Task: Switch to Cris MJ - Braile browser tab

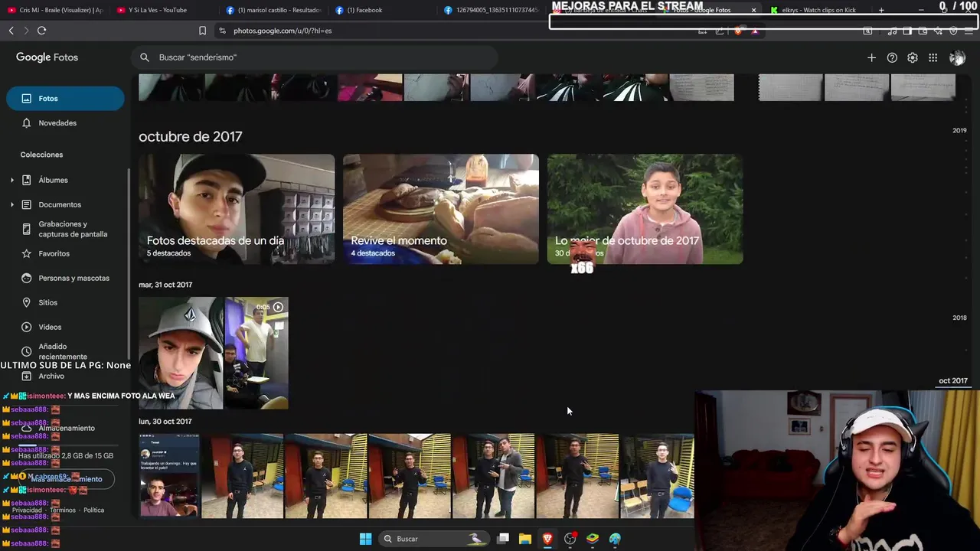Action: 55,10
